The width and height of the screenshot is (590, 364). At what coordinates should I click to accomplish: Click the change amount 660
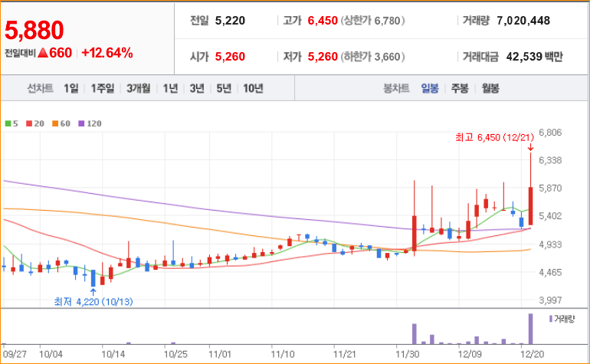coord(61,53)
